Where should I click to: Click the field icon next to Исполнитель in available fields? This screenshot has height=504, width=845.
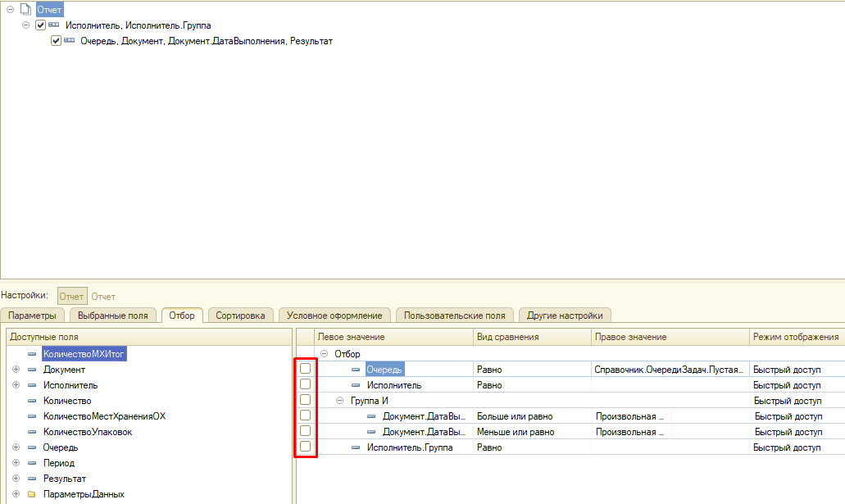(x=32, y=385)
